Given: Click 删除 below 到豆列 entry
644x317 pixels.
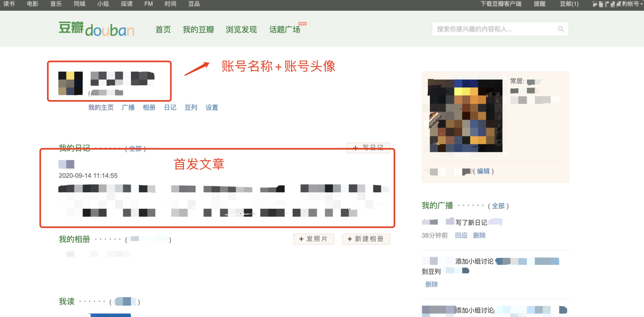Looking at the screenshot, I should (x=431, y=284).
